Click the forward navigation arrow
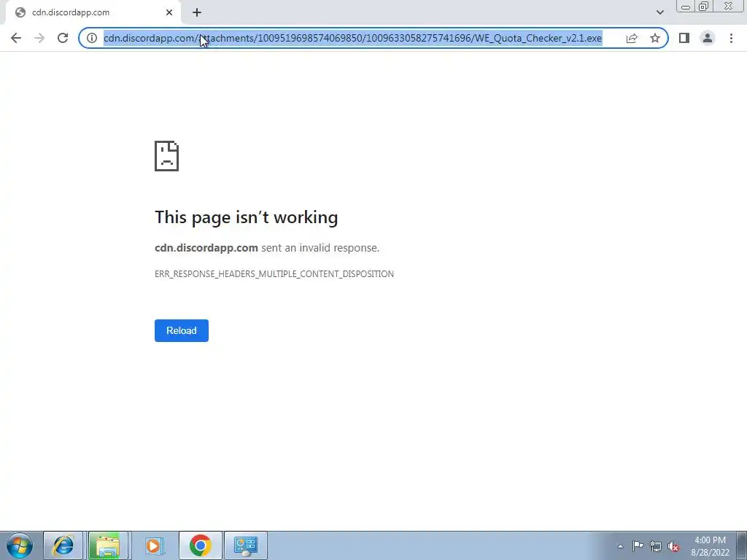The width and height of the screenshot is (747, 560). (39, 38)
